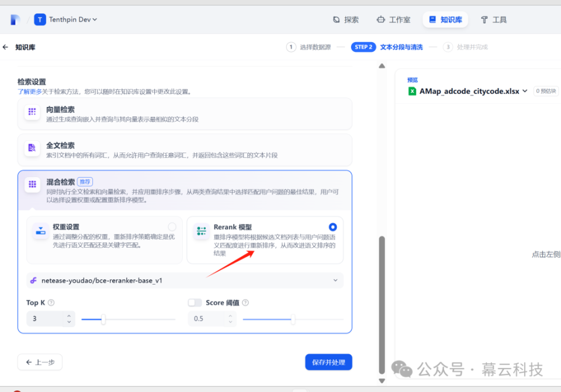Click the model provider icon beside bce-reranker-base_v1
Image resolution: width=561 pixels, height=392 pixels.
[x=34, y=280]
